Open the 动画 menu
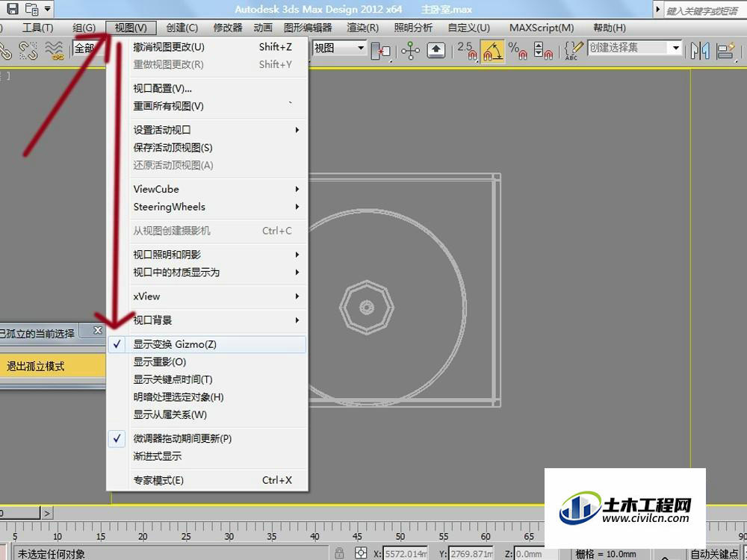This screenshot has height=560, width=747. pos(262,28)
